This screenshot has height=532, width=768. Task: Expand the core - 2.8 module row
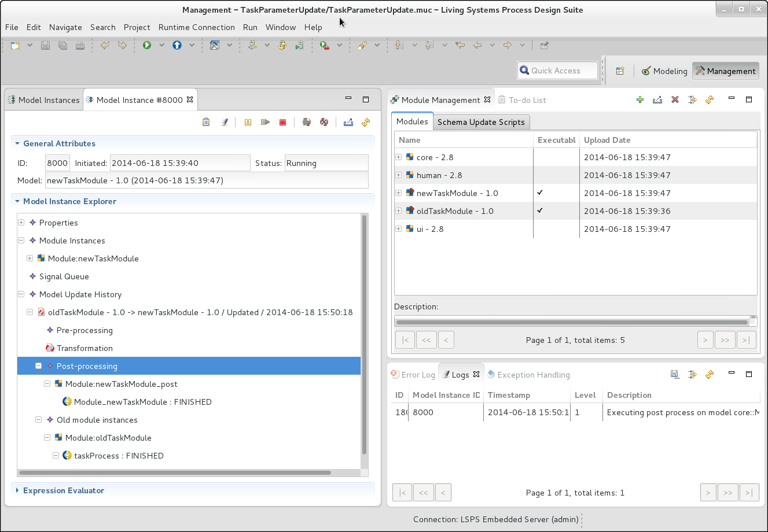(399, 157)
